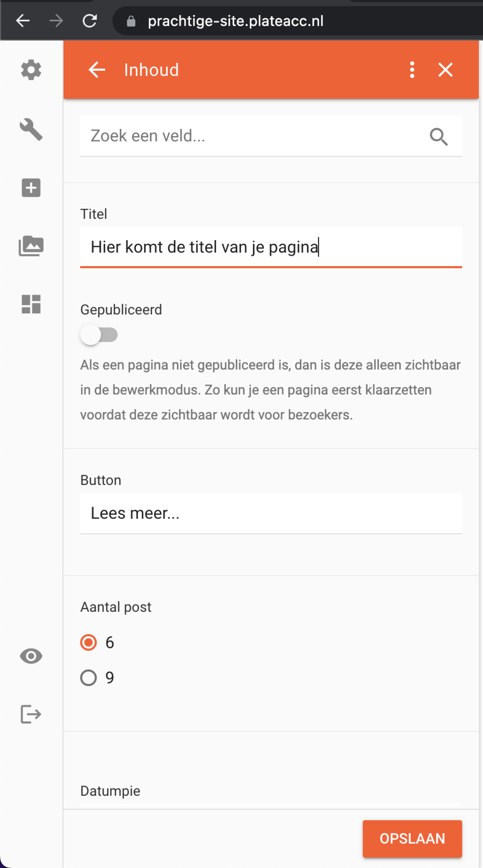Click into the Titel text field

(271, 247)
